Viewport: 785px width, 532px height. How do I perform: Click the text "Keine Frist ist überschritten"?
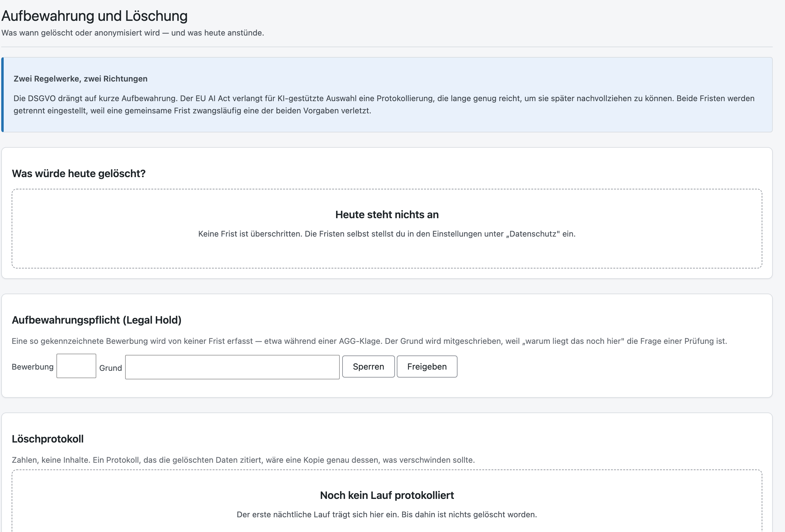[x=250, y=234]
